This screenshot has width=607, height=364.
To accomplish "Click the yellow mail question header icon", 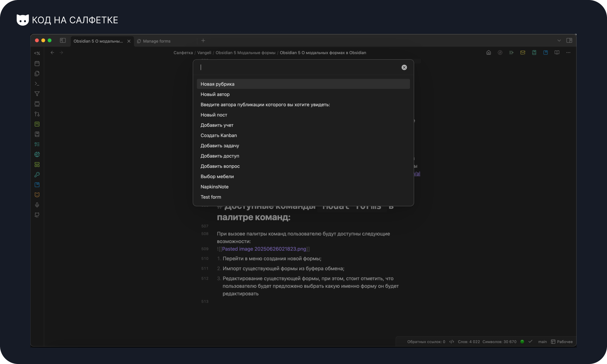I will [523, 53].
